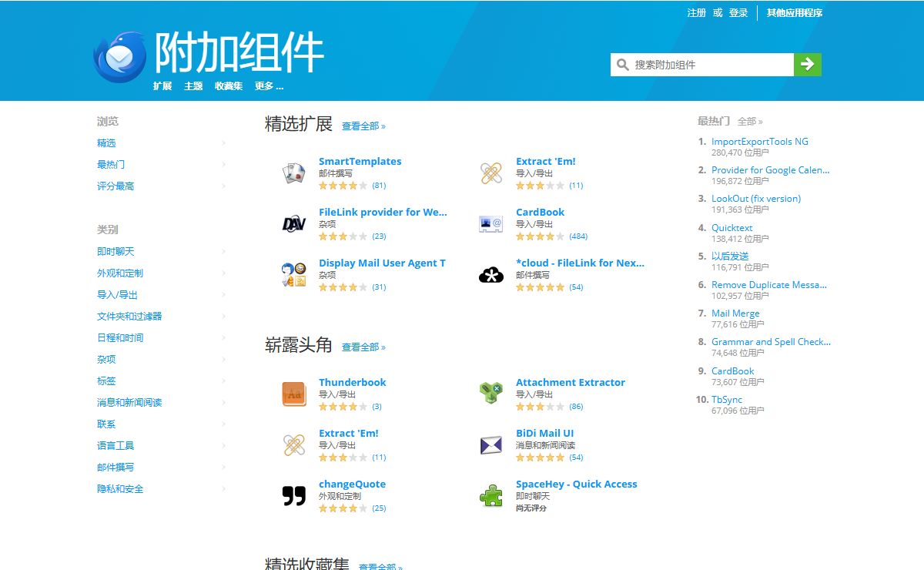Click the *cloud FileLink cloud icon
This screenshot has width=924, height=570.
tap(491, 275)
